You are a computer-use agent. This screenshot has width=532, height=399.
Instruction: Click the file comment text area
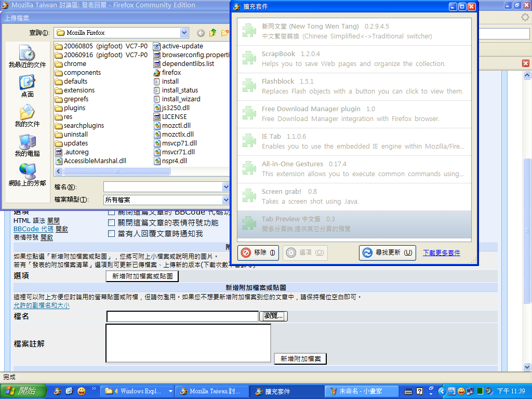188,343
